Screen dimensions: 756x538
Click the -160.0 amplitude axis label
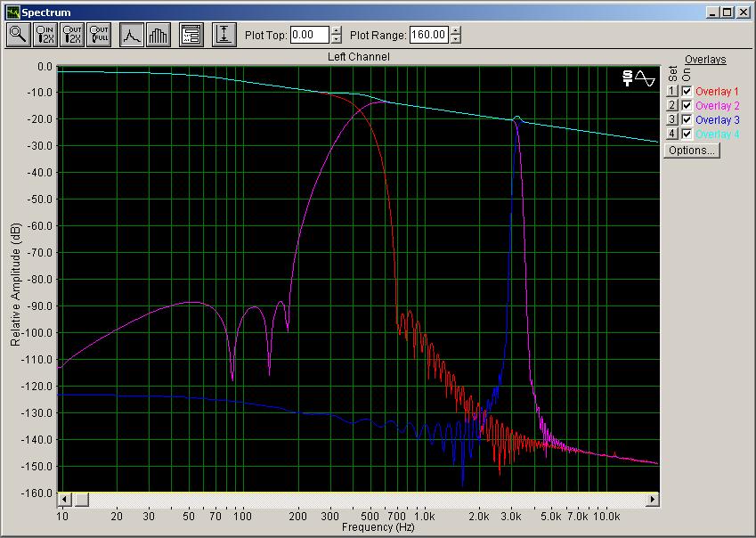coord(37,493)
